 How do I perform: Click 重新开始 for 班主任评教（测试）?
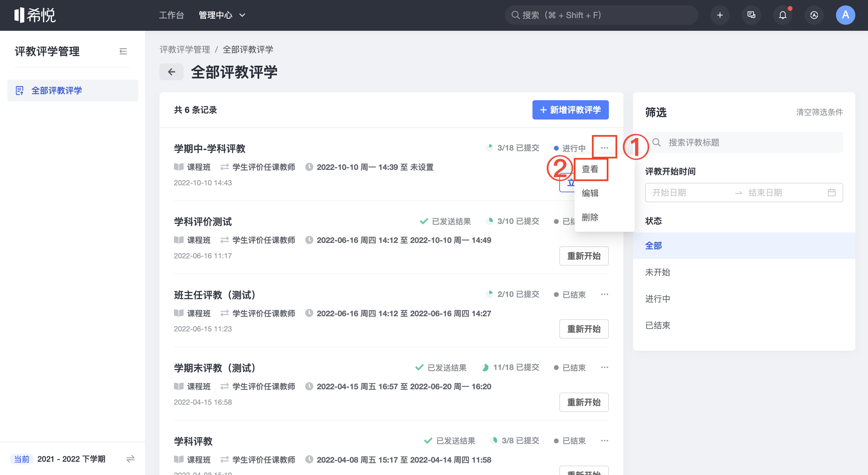(x=584, y=329)
